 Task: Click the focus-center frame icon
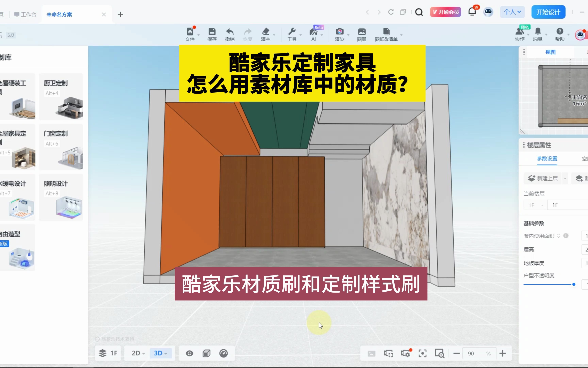click(422, 353)
